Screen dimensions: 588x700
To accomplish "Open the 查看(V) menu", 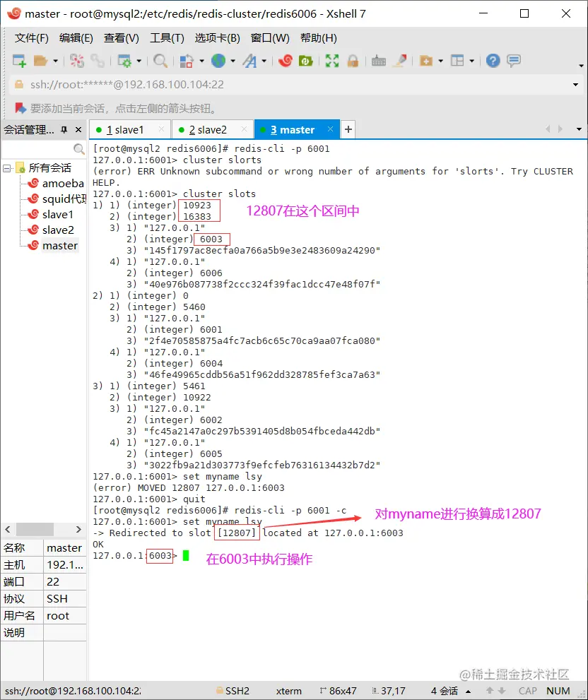I will click(x=121, y=38).
